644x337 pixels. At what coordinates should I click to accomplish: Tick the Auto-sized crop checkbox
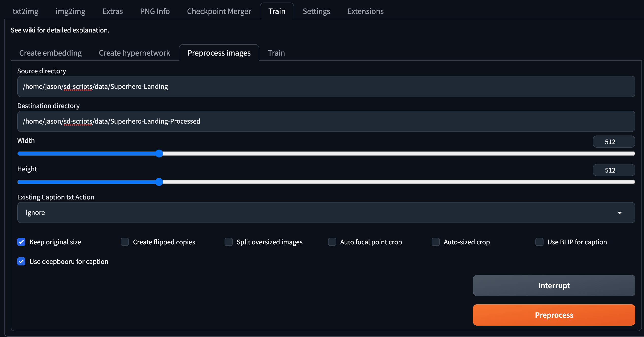(436, 242)
